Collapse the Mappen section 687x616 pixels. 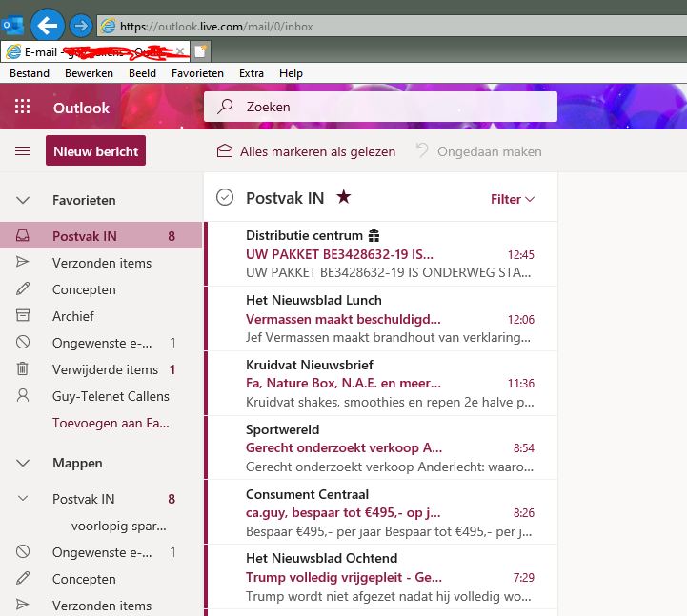coord(23,464)
